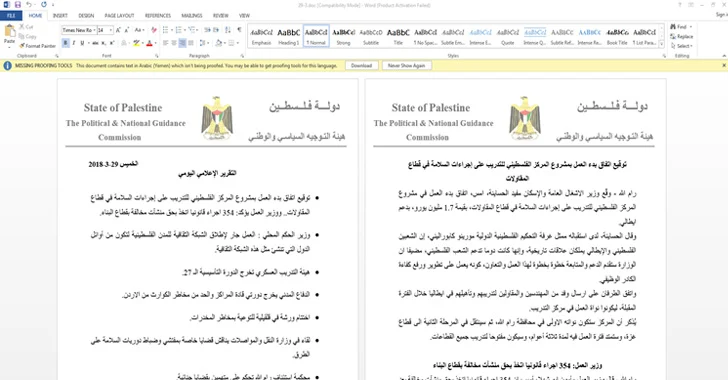Open the Page Layout tab
The image size is (728, 380).
pos(119,15)
